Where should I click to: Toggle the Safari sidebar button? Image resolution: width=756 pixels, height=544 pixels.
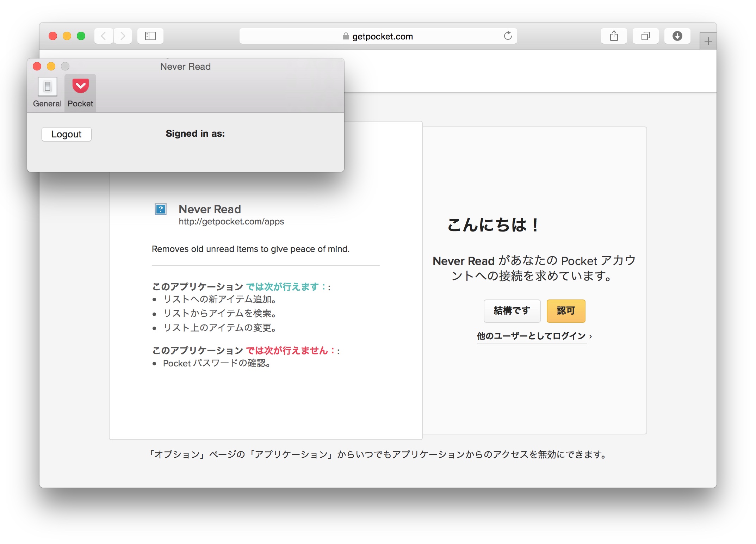[x=150, y=36]
